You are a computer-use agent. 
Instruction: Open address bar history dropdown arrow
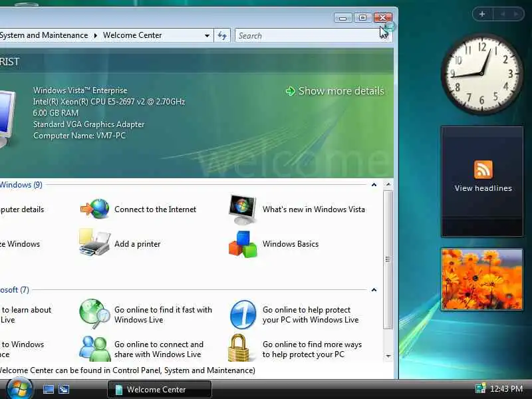[207, 36]
